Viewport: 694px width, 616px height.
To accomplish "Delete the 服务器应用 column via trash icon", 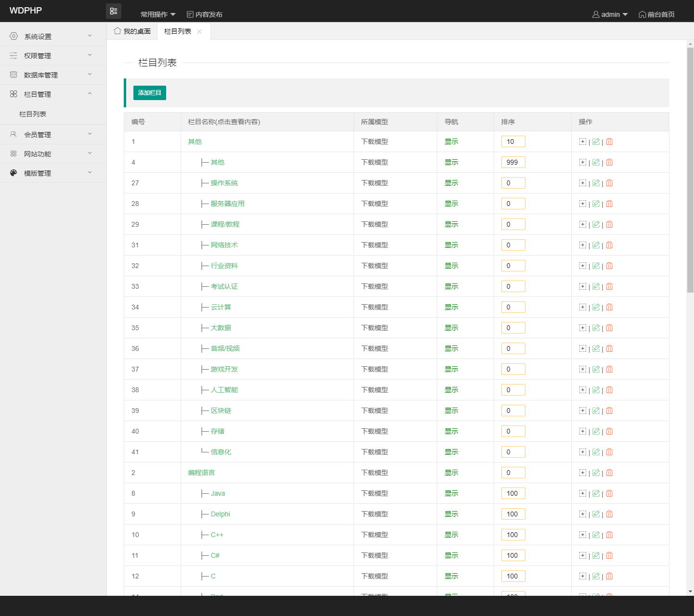I will 609,204.
